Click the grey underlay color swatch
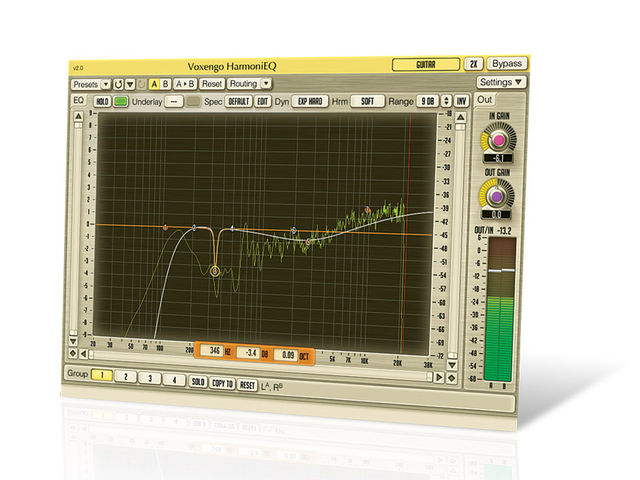This screenshot has width=640, height=480. (193, 102)
